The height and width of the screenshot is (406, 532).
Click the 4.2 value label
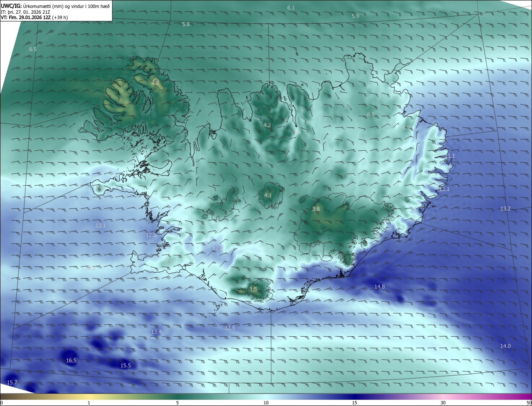pyautogui.click(x=267, y=125)
